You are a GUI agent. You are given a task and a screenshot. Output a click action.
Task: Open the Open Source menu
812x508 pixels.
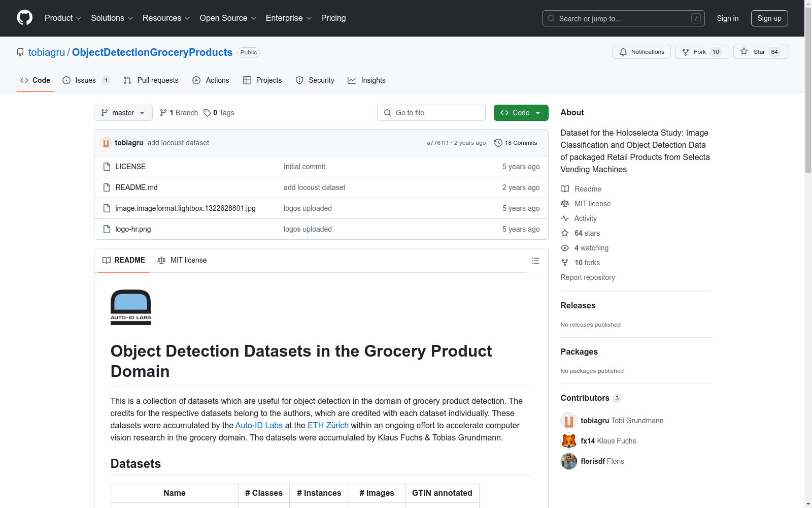point(228,18)
